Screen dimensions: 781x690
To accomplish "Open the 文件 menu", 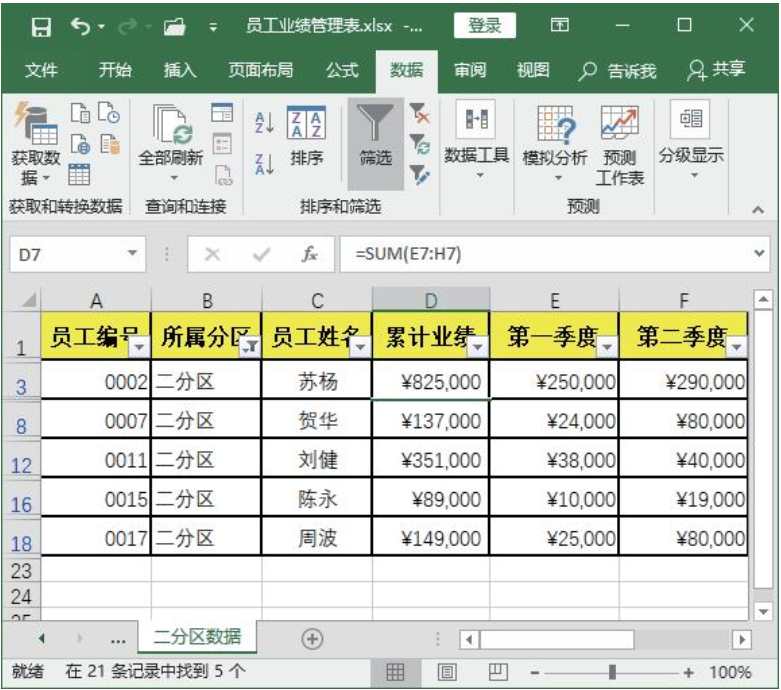I will [41, 70].
